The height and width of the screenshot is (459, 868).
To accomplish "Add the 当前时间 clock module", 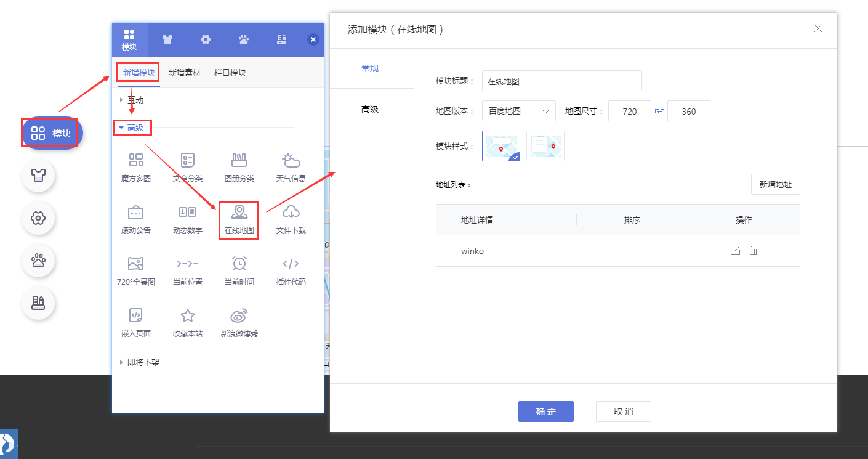I will coord(239,272).
